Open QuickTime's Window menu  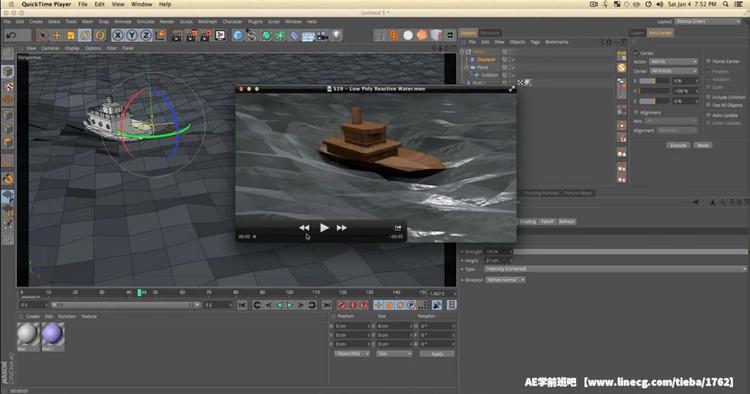(141, 4)
